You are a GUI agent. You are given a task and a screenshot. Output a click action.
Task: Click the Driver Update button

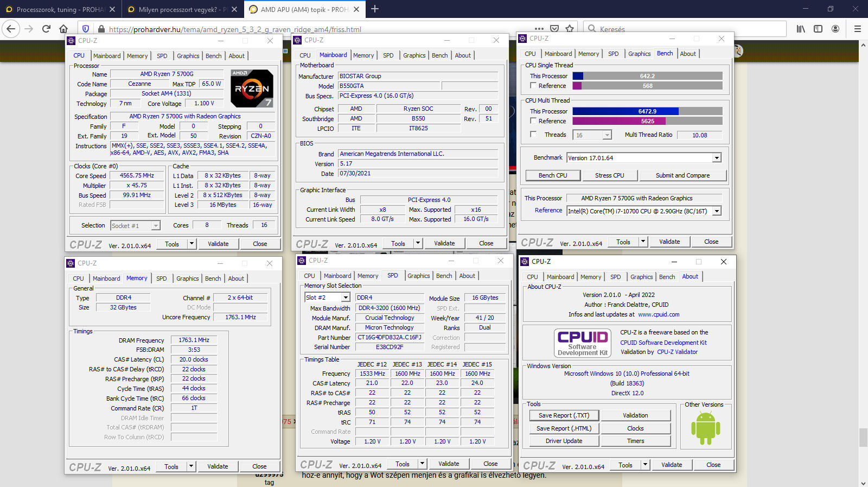[x=564, y=441]
